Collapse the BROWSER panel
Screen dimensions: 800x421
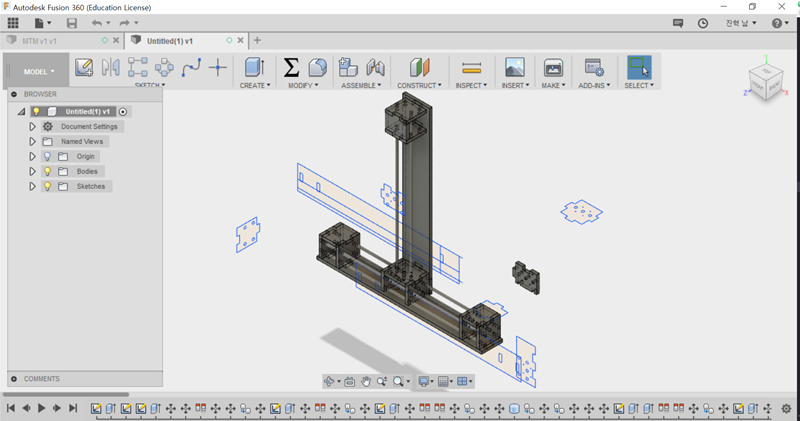(x=14, y=94)
